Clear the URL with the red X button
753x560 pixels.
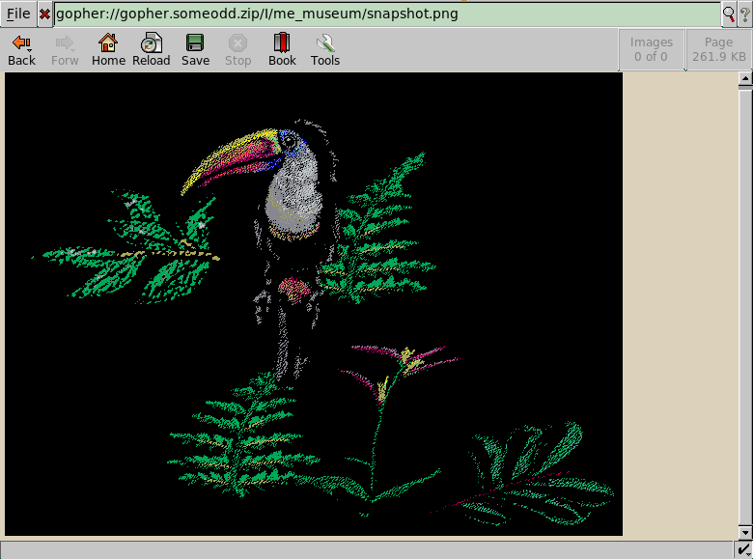tap(44, 14)
